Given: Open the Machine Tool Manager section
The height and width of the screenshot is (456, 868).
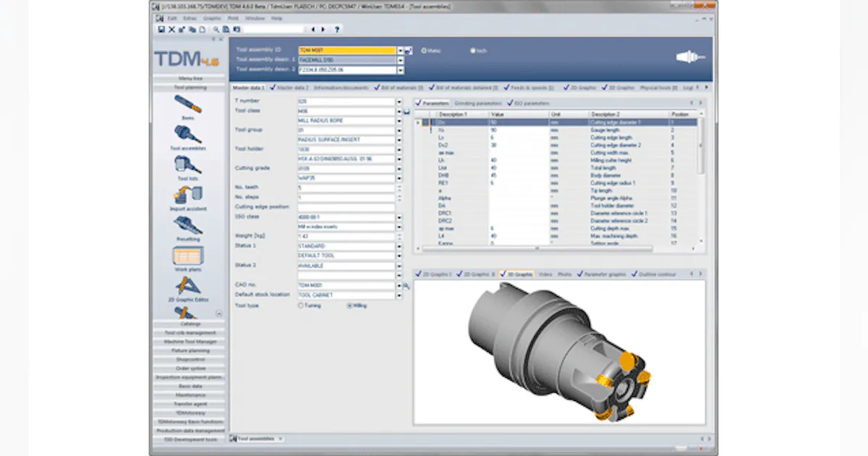Looking at the screenshot, I should [190, 341].
